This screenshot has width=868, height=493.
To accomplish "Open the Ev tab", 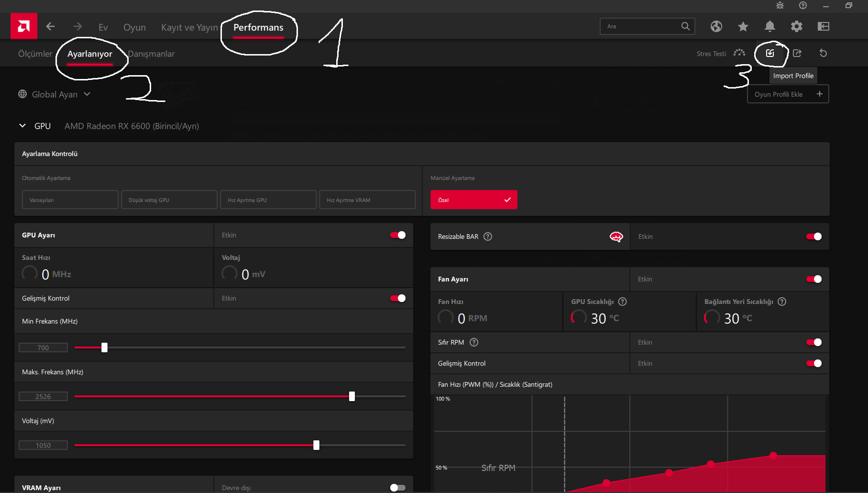I will [103, 27].
